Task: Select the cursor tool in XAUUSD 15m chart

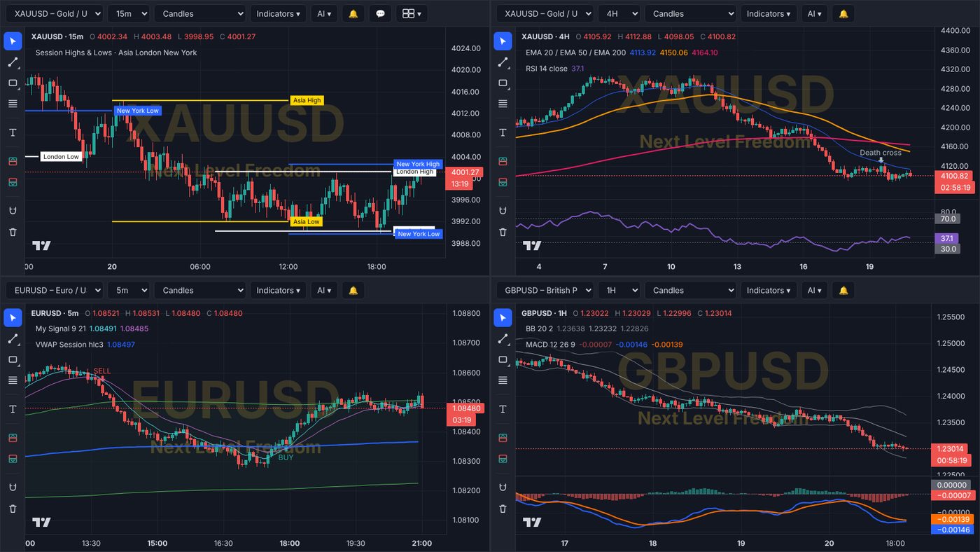Action: [13, 41]
